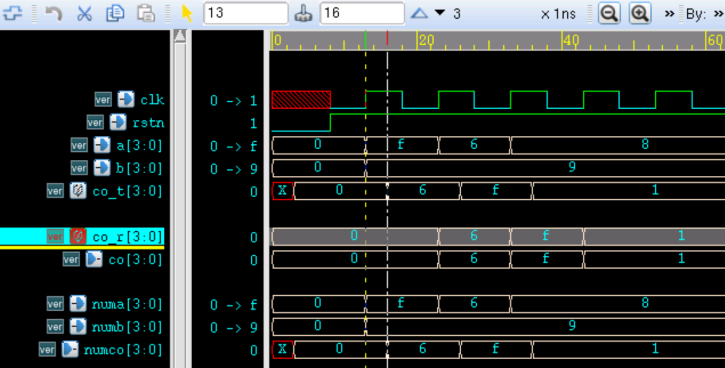Viewport: 725px width, 368px height.
Task: Click the leftmost toolbar link icon
Action: pos(12,13)
